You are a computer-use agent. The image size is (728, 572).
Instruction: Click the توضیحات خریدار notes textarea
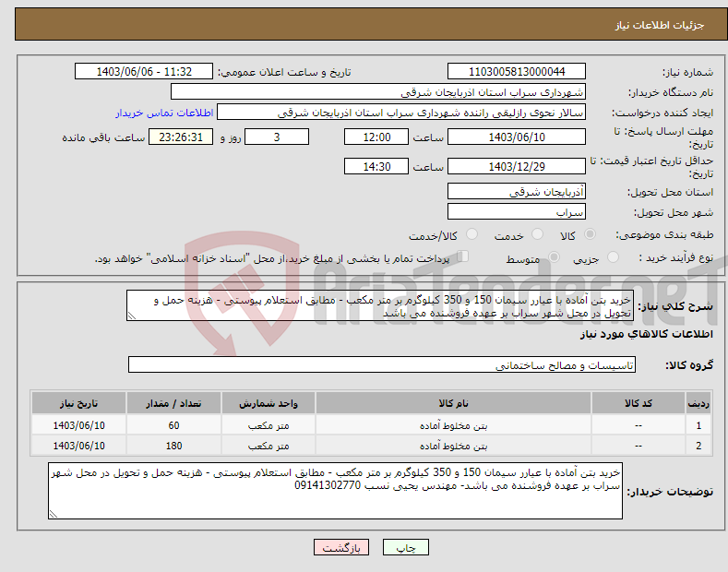pos(335,491)
